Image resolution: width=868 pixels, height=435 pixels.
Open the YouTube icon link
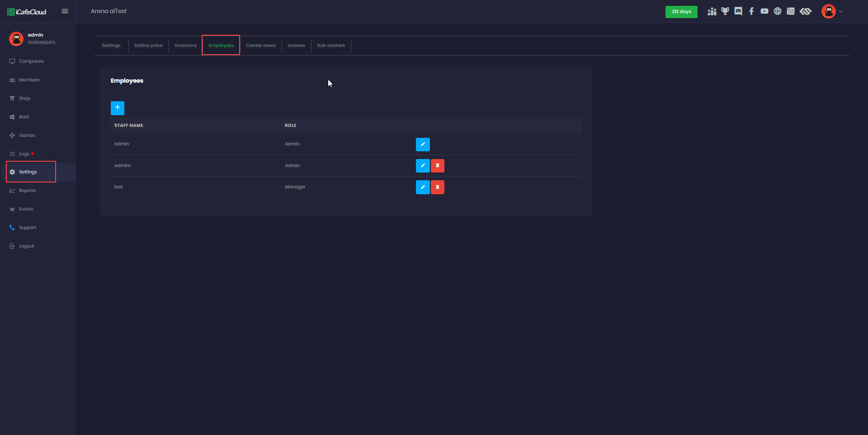pyautogui.click(x=764, y=11)
